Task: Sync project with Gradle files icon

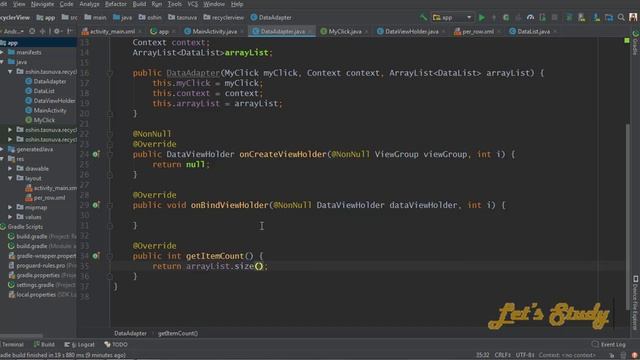Action: tap(569, 18)
